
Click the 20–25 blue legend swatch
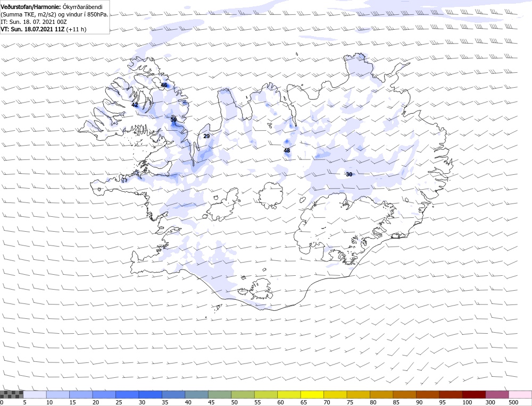point(104,394)
